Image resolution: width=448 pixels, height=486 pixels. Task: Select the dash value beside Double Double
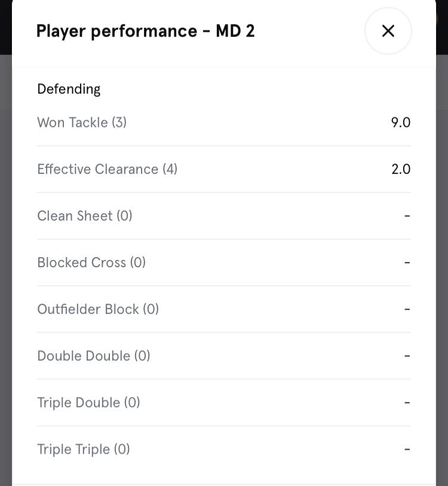[407, 356]
